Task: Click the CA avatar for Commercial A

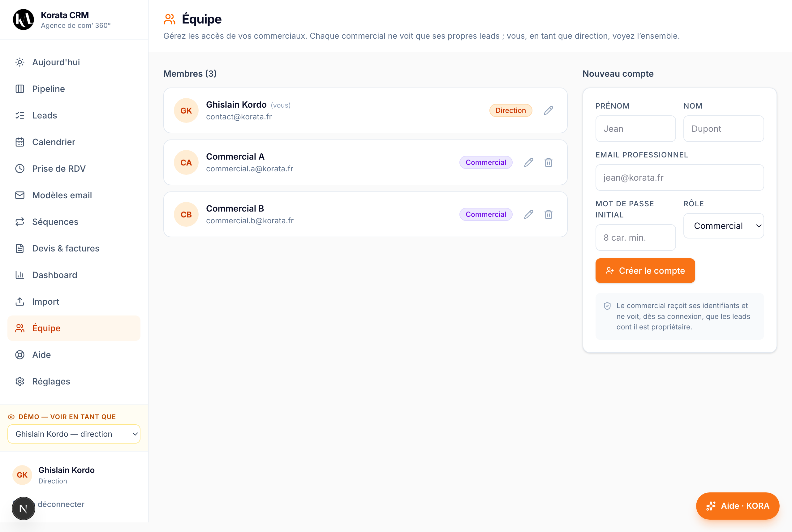Action: (x=186, y=162)
